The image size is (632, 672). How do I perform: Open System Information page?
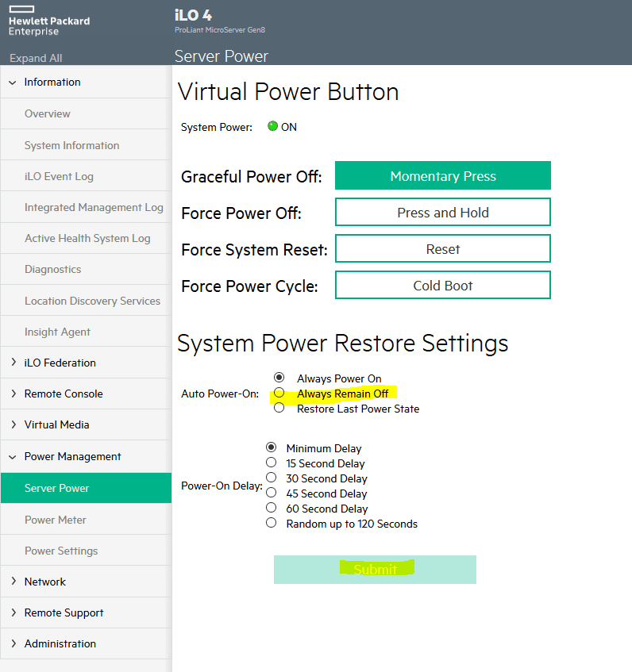tap(86, 145)
